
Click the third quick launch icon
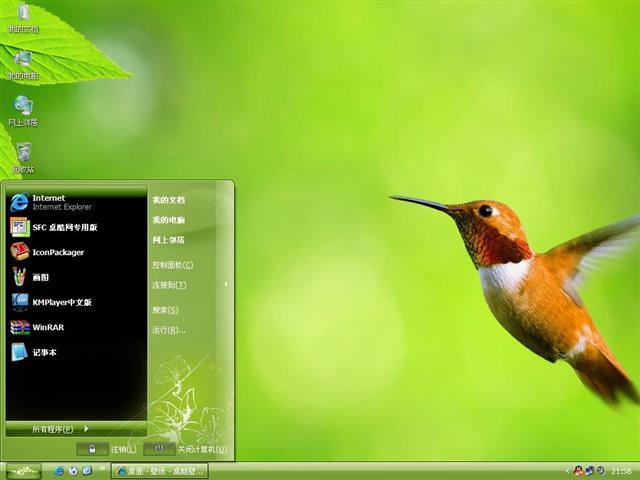pyautogui.click(x=87, y=471)
